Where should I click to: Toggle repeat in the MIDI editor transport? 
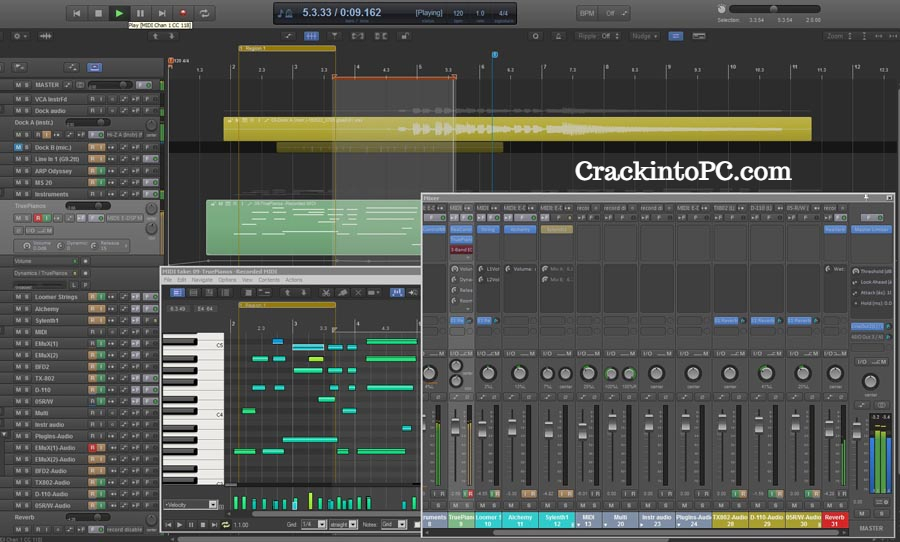[226, 525]
